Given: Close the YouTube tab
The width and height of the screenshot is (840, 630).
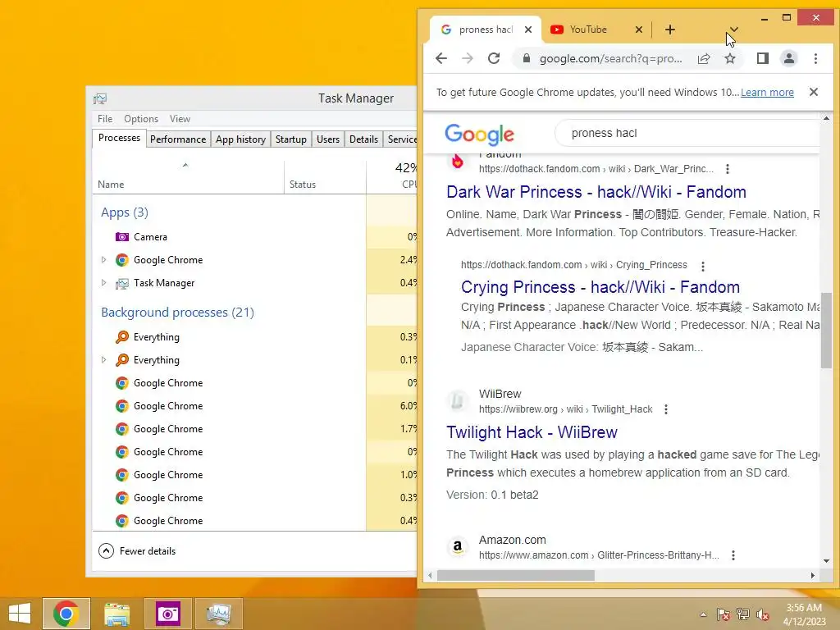Looking at the screenshot, I should pos(638,30).
